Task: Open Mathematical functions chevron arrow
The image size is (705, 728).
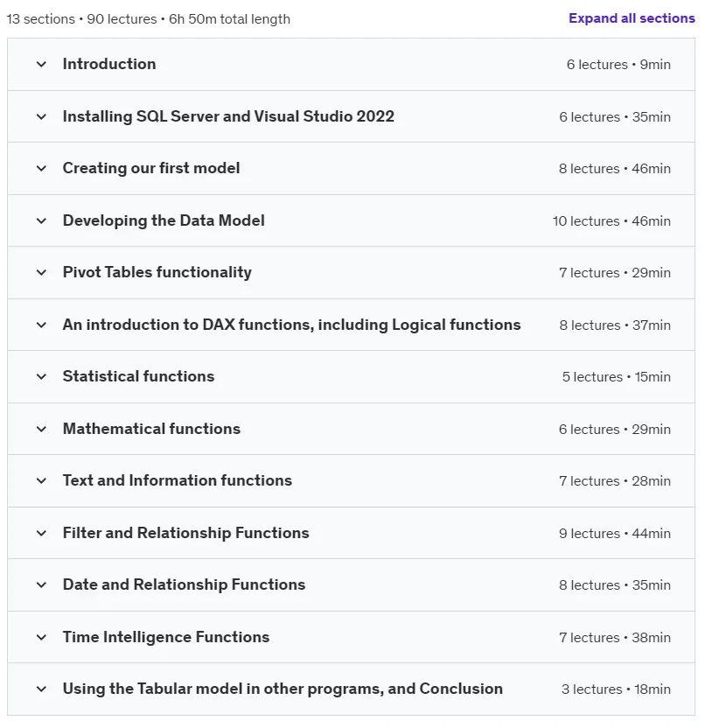Action: pyautogui.click(x=41, y=429)
